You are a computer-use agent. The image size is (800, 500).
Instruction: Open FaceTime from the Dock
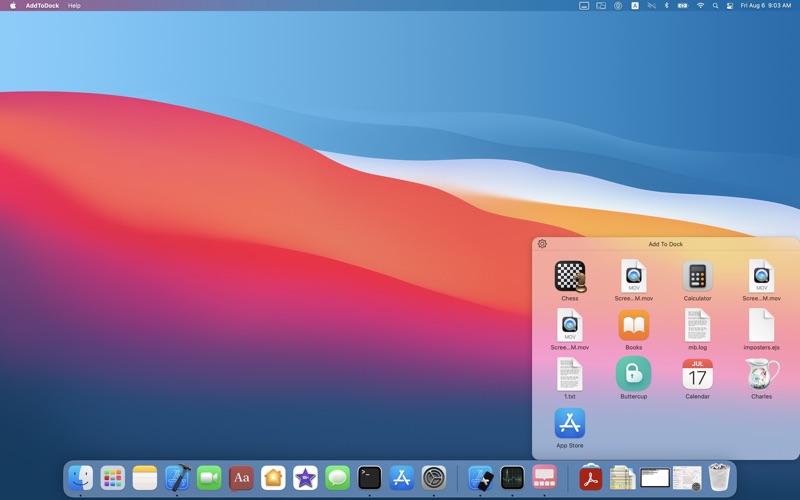209,478
